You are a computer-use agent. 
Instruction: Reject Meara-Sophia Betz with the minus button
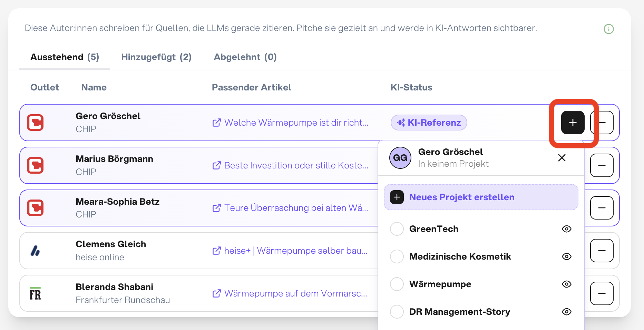(x=602, y=208)
